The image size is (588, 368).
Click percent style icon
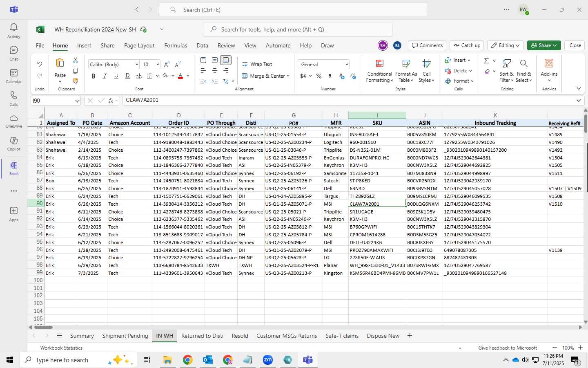pos(318,76)
